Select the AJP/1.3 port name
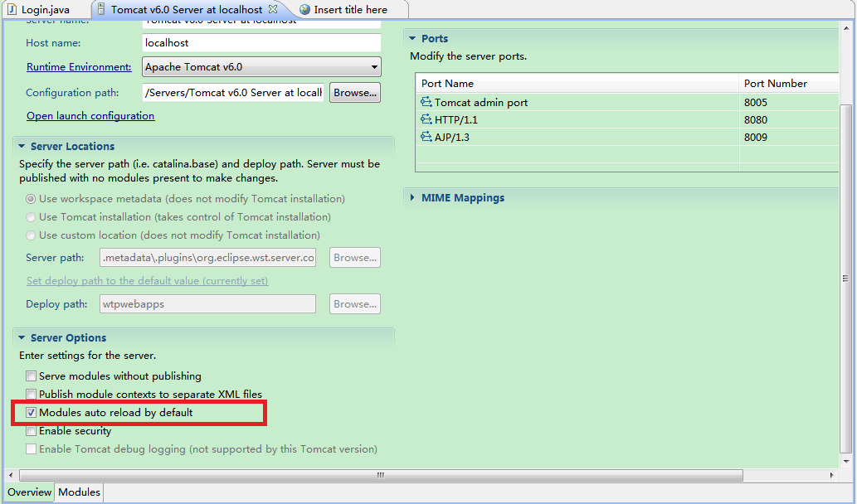This screenshot has height=504, width=857. (x=451, y=137)
